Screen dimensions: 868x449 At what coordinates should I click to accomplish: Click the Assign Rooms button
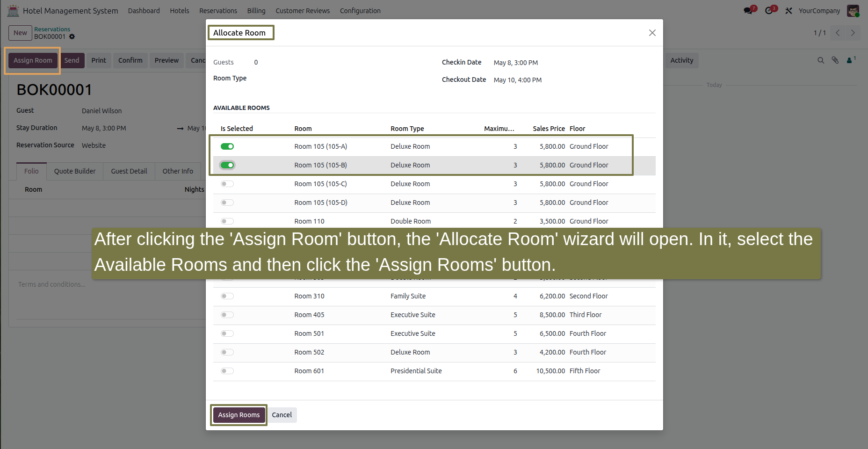(239, 415)
